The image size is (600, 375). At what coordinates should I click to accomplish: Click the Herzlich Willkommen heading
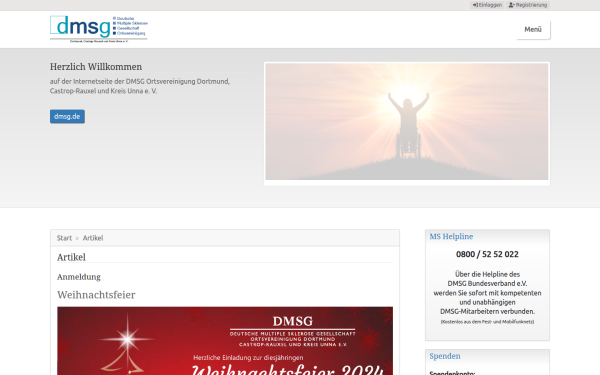tap(96, 67)
